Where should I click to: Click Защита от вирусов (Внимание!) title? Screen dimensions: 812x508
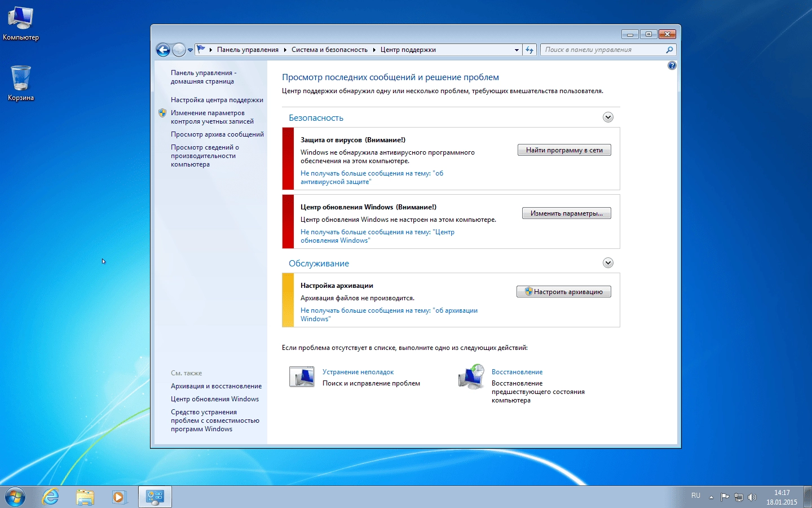[353, 140]
